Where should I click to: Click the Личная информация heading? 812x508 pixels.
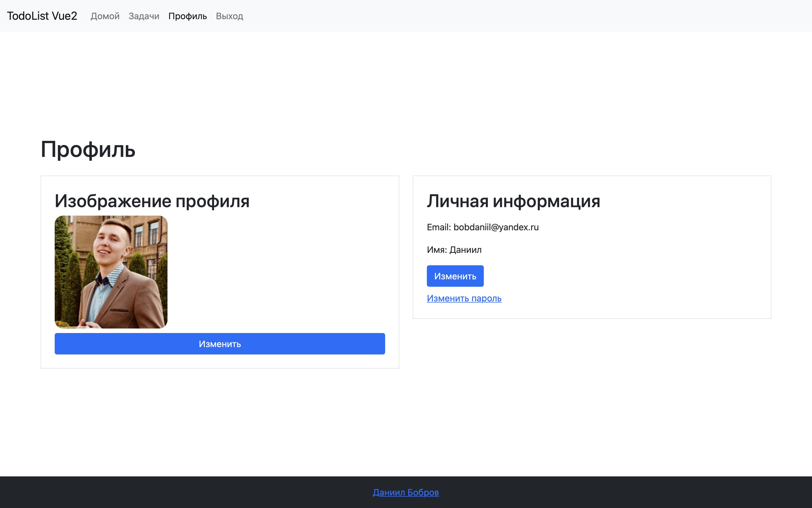pos(513,202)
